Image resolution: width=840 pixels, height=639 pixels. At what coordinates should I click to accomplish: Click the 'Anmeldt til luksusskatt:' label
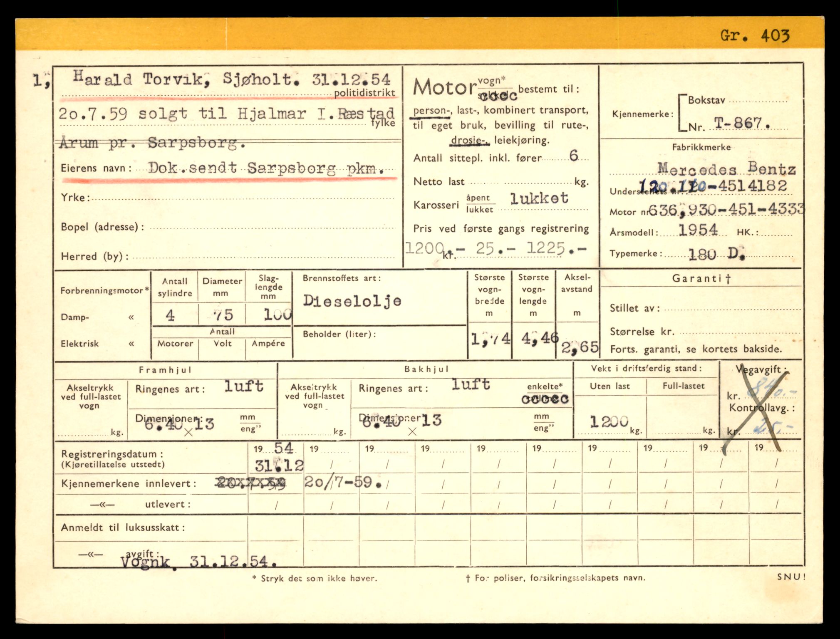pyautogui.click(x=123, y=528)
